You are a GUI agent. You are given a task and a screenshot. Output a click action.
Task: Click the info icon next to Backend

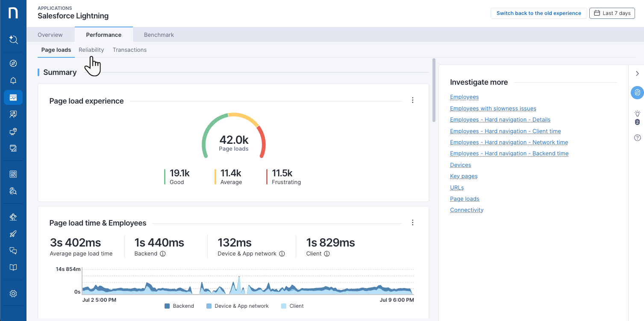163,254
